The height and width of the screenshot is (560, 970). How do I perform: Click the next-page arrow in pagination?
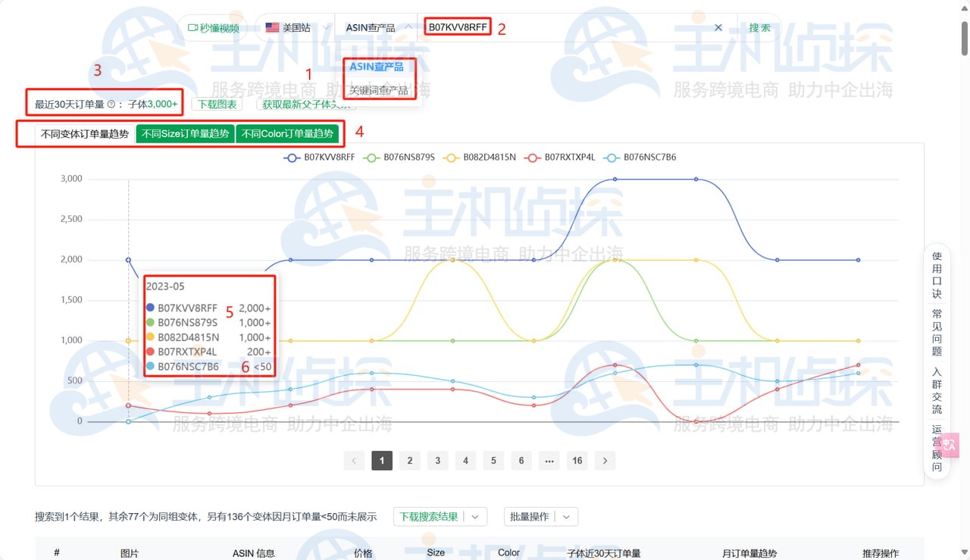coord(605,460)
